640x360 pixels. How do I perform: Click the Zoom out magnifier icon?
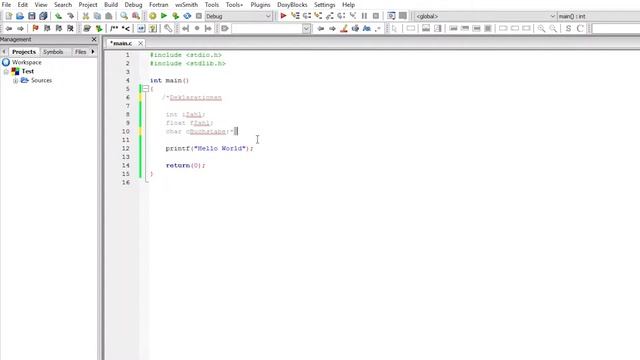(x=553, y=28)
